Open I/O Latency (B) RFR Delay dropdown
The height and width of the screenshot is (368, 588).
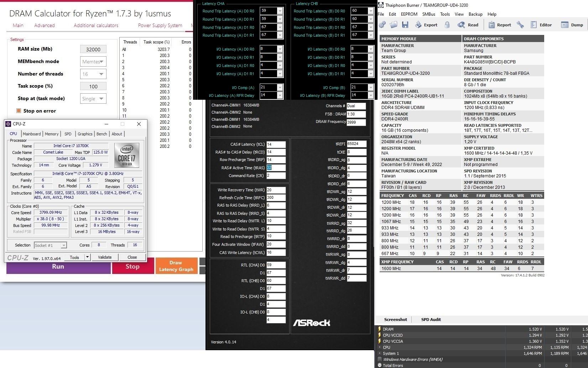point(371,95)
